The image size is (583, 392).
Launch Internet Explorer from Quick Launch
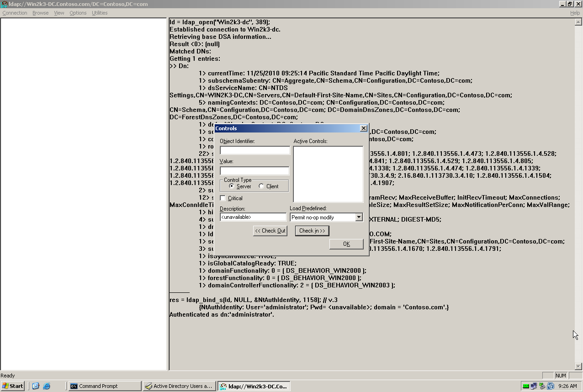point(46,386)
